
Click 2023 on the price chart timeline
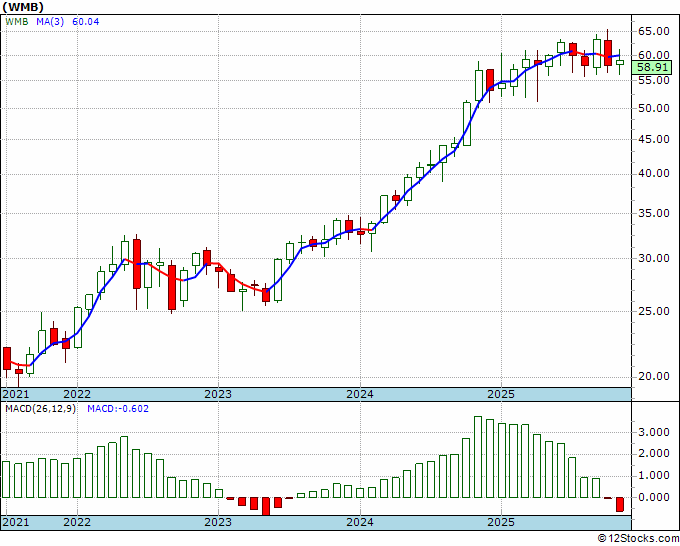tap(218, 394)
